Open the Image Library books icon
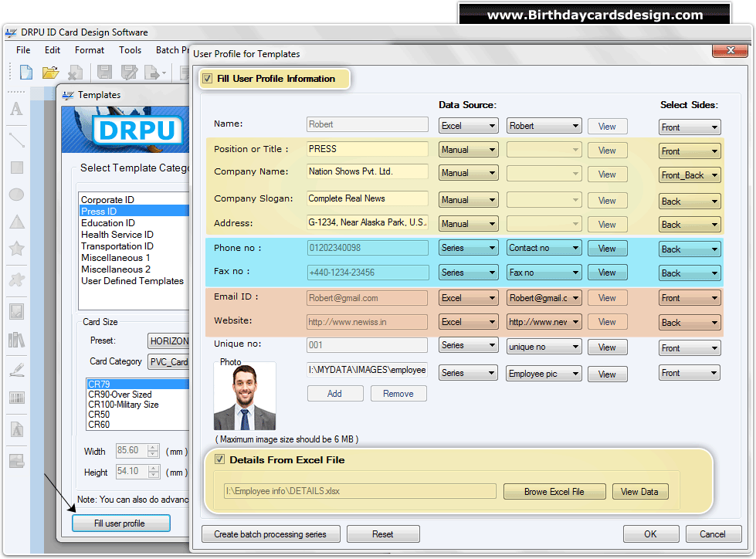756x559 pixels. tap(17, 340)
